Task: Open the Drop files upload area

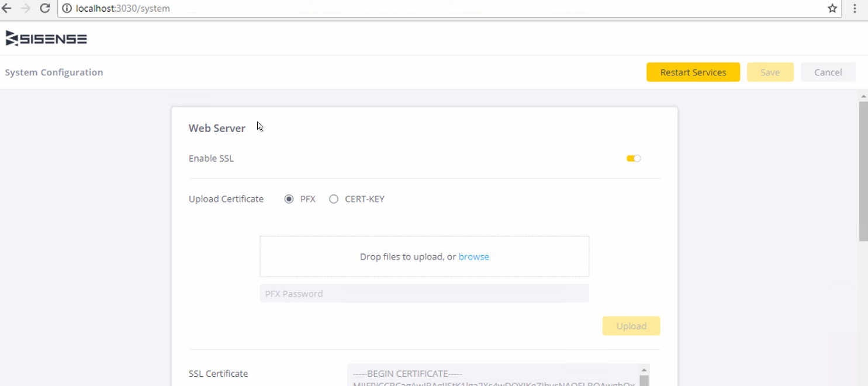Action: pyautogui.click(x=424, y=256)
